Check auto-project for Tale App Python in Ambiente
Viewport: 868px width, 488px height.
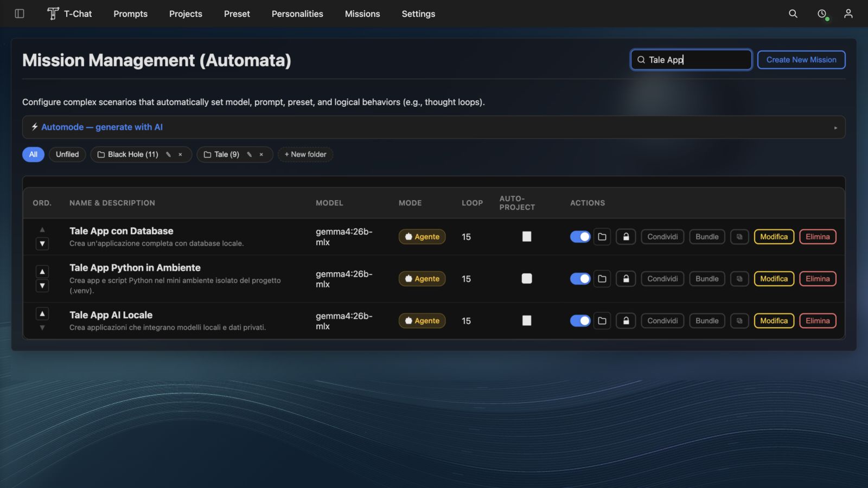click(527, 279)
